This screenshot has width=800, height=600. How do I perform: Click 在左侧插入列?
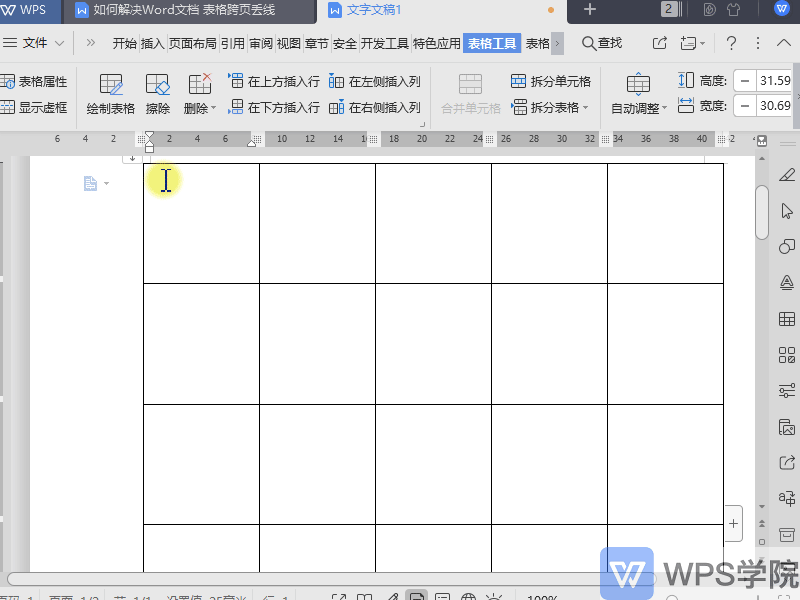pyautogui.click(x=374, y=81)
